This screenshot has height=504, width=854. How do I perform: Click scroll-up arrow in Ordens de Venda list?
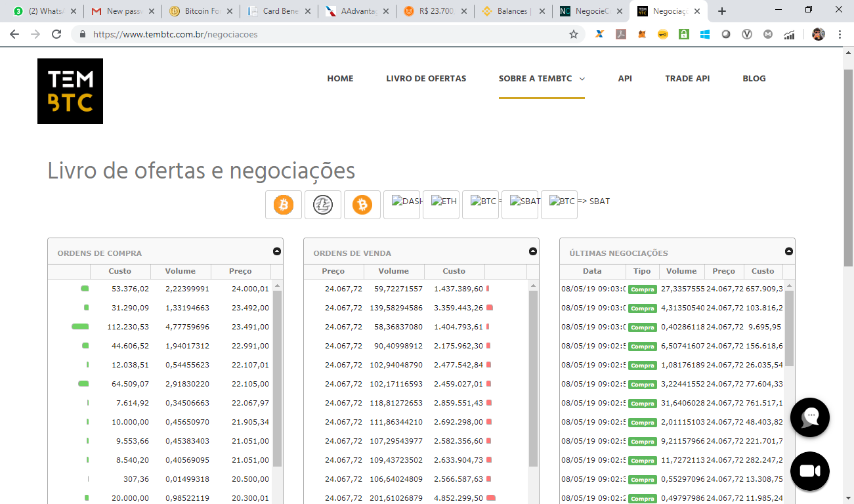click(x=532, y=285)
